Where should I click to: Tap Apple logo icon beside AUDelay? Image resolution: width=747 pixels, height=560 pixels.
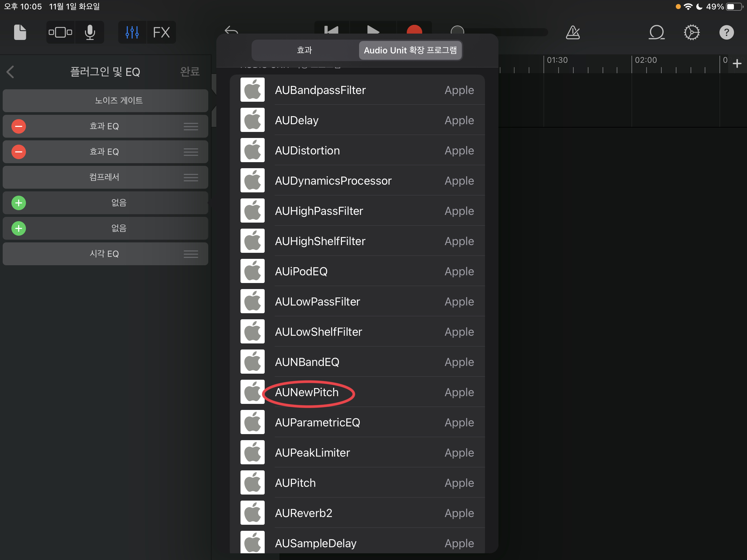(x=253, y=120)
